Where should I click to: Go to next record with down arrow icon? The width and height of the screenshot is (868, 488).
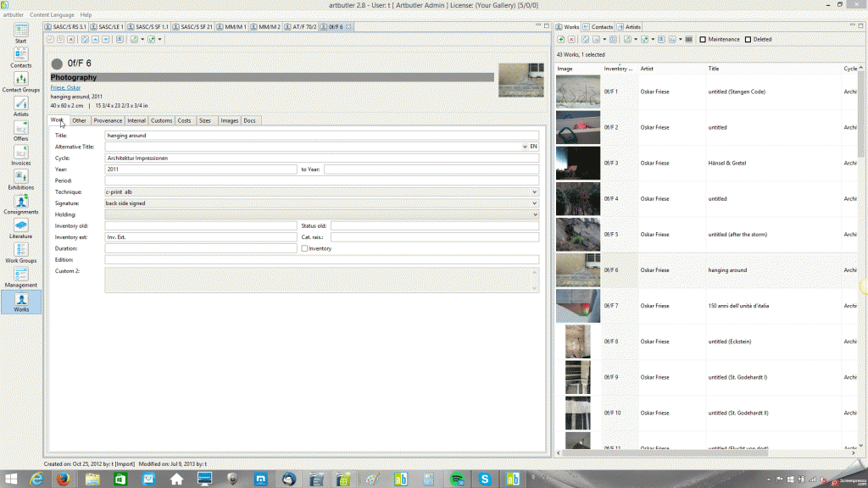(106, 39)
